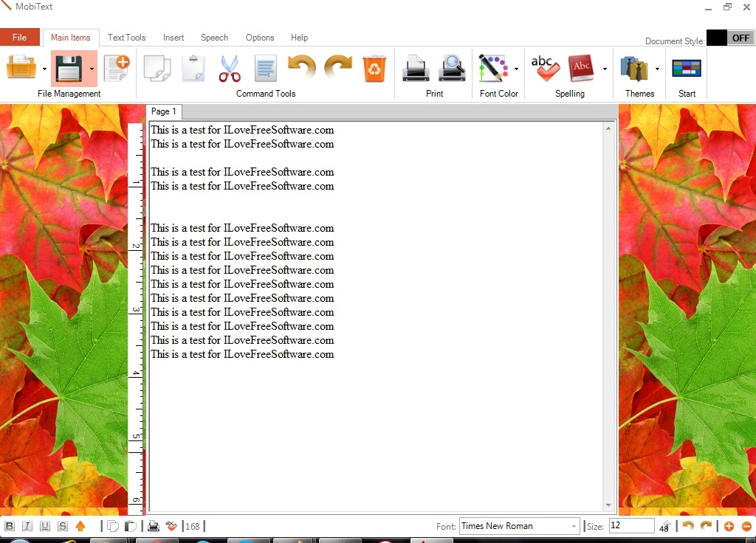Click the scissors cut icon
The height and width of the screenshot is (543, 756).
230,69
